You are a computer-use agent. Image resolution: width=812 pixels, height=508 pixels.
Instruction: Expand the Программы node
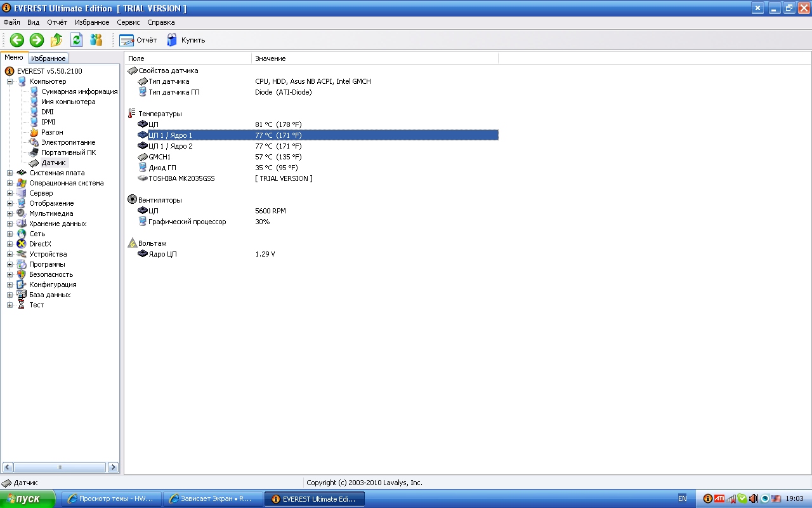coord(10,264)
